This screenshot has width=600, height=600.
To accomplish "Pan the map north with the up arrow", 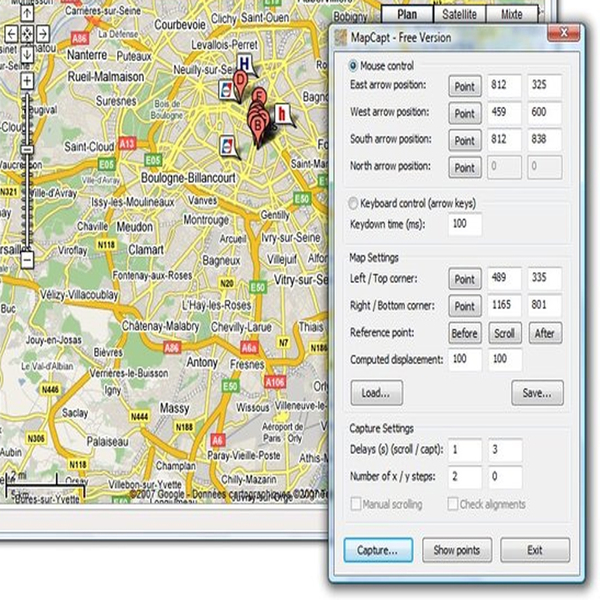I will point(27,13).
